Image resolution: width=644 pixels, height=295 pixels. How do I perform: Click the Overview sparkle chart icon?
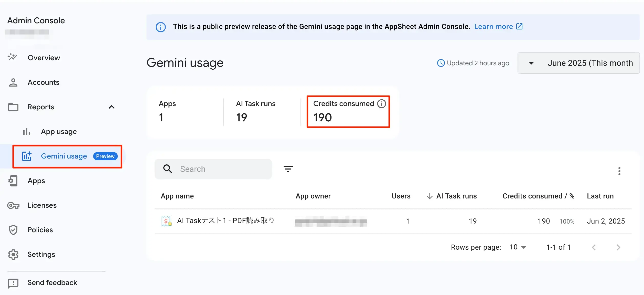click(x=12, y=57)
